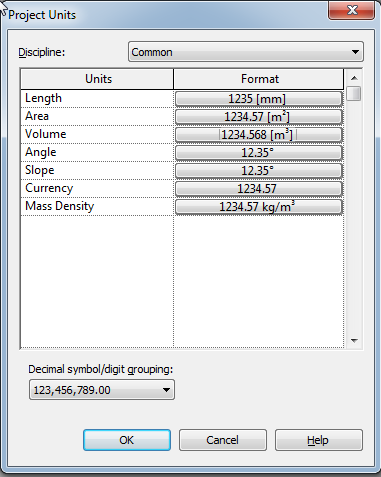Select the Length row label
The height and width of the screenshot is (477, 381).
[43, 98]
